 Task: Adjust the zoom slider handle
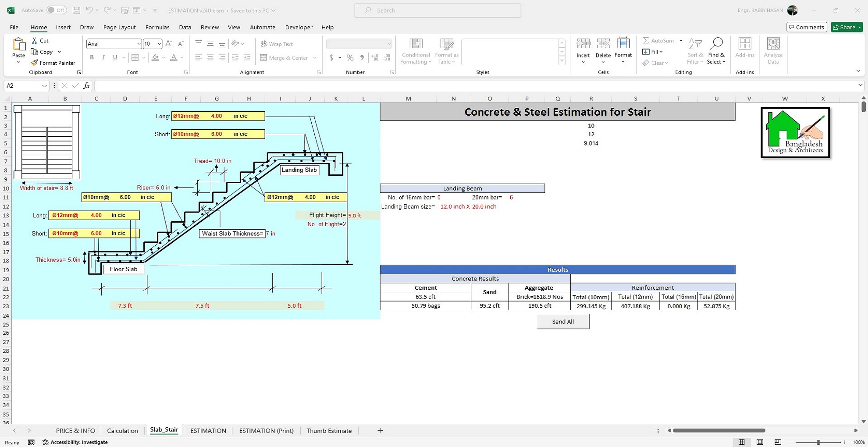[x=818, y=442]
